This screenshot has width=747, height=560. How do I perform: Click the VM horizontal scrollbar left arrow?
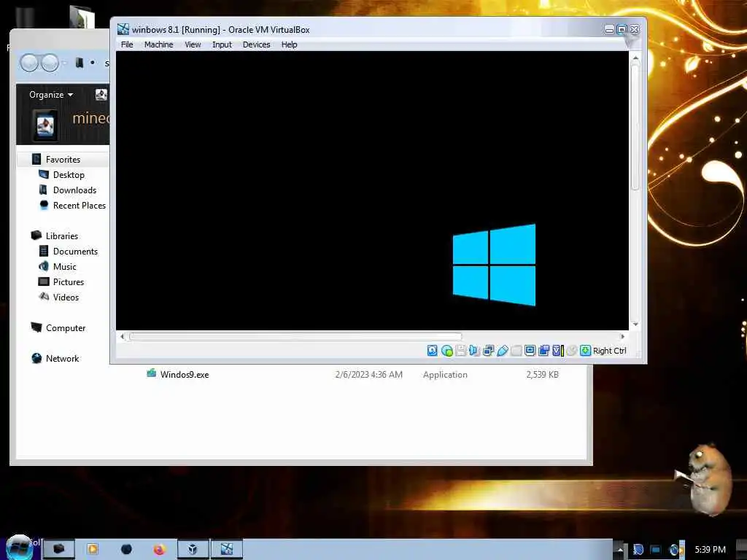pos(122,336)
